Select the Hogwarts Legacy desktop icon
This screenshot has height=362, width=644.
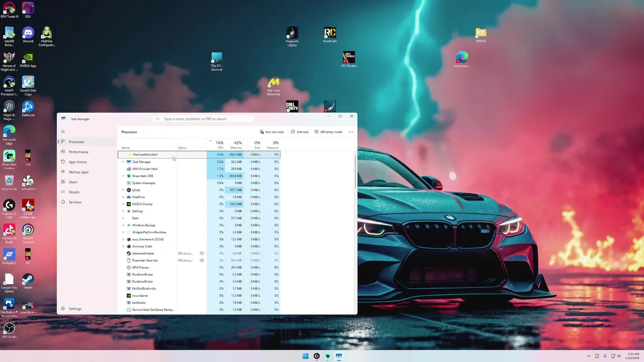pos(292,37)
